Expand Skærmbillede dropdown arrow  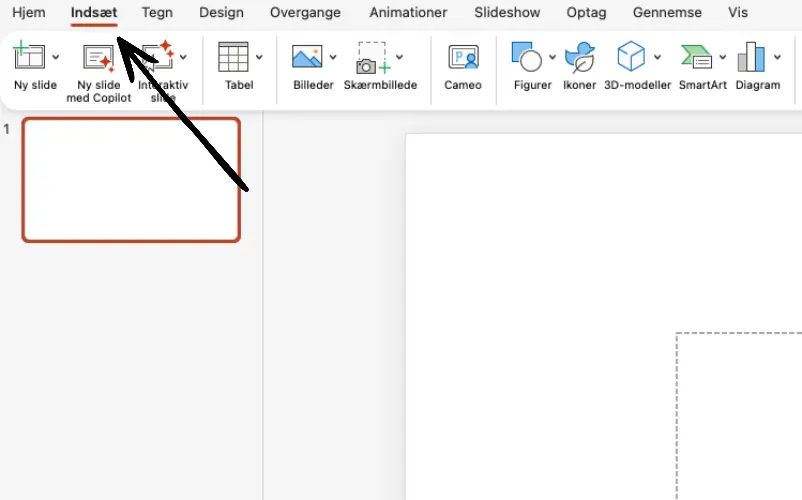pyautogui.click(x=399, y=57)
